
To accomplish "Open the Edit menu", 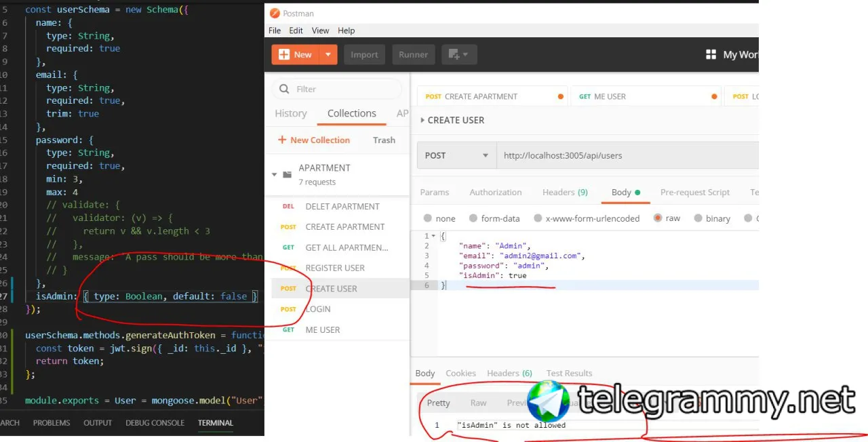I will point(296,31).
